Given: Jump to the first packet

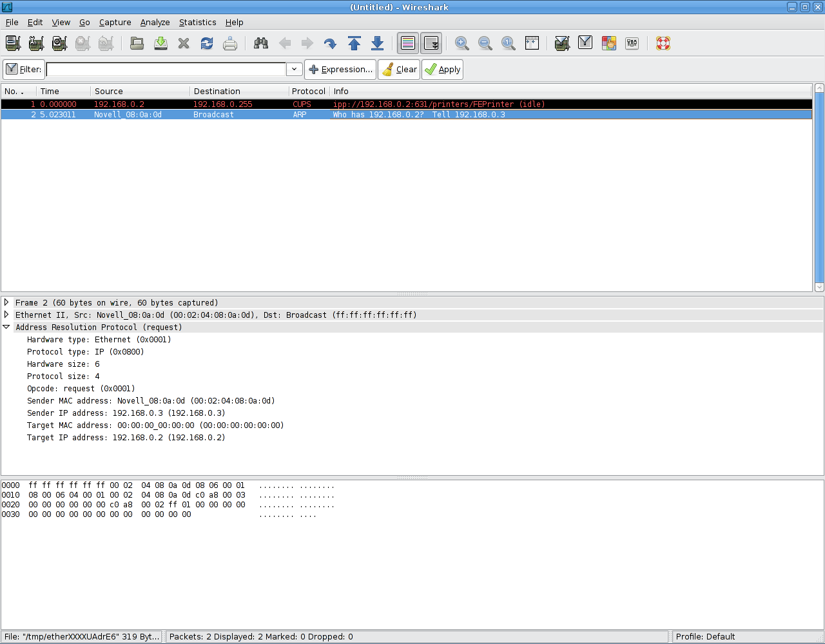Looking at the screenshot, I should pyautogui.click(x=354, y=43).
